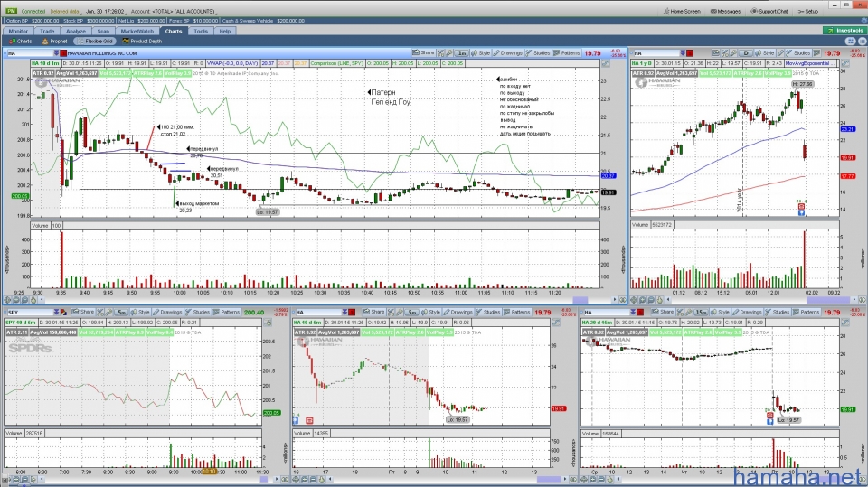
Task: Open the MarketWatch tab
Action: pyautogui.click(x=137, y=31)
